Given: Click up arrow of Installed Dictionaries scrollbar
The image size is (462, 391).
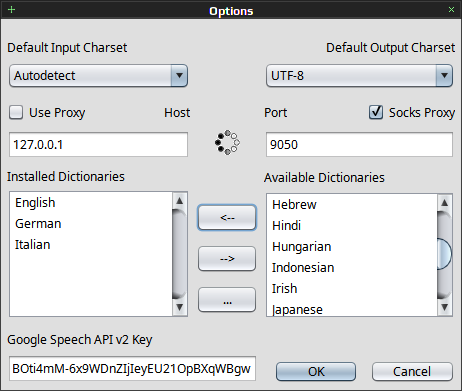Looking at the screenshot, I should 180,201.
